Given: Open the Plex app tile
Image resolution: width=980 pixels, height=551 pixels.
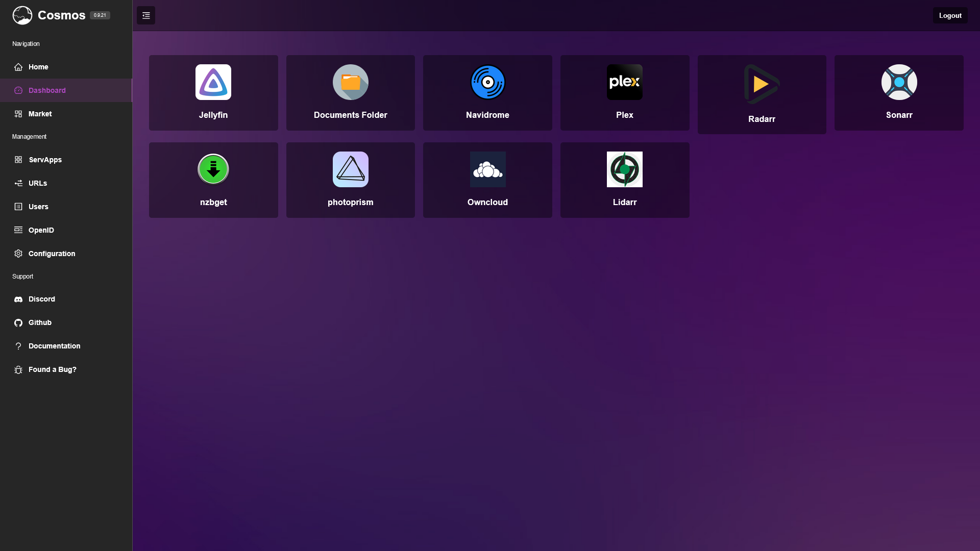Looking at the screenshot, I should coord(624,93).
